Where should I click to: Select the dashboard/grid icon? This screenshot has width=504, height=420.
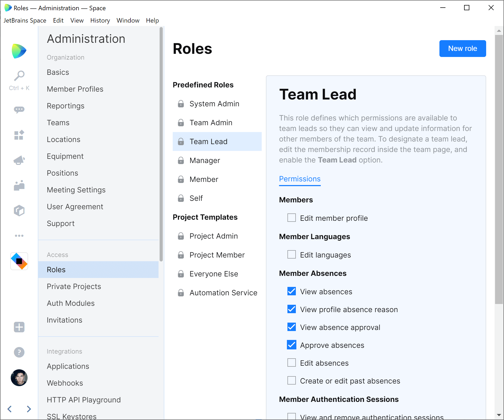point(19,135)
